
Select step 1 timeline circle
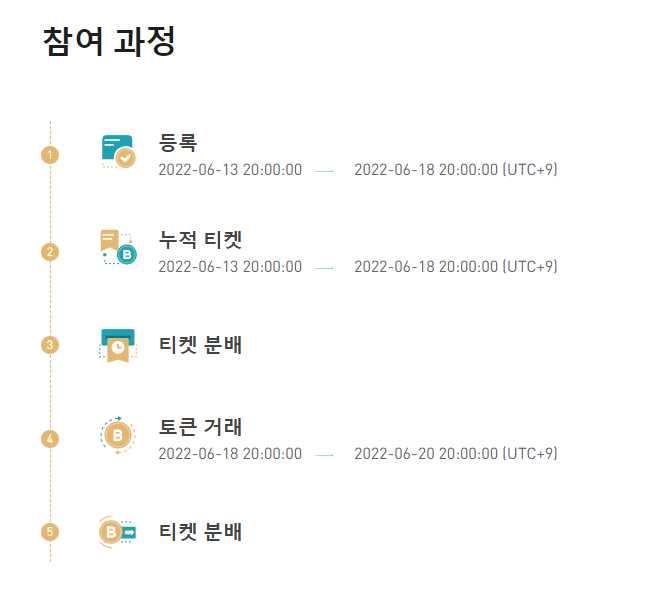click(x=50, y=155)
